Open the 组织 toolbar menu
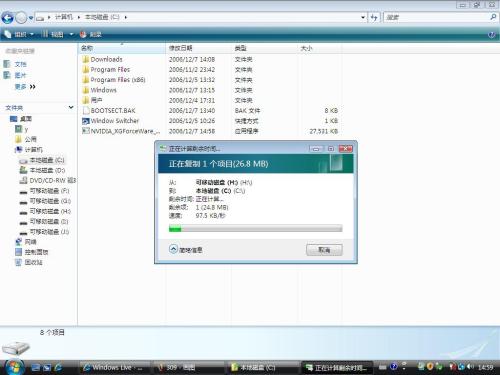This screenshot has height=375, width=500. (x=19, y=34)
